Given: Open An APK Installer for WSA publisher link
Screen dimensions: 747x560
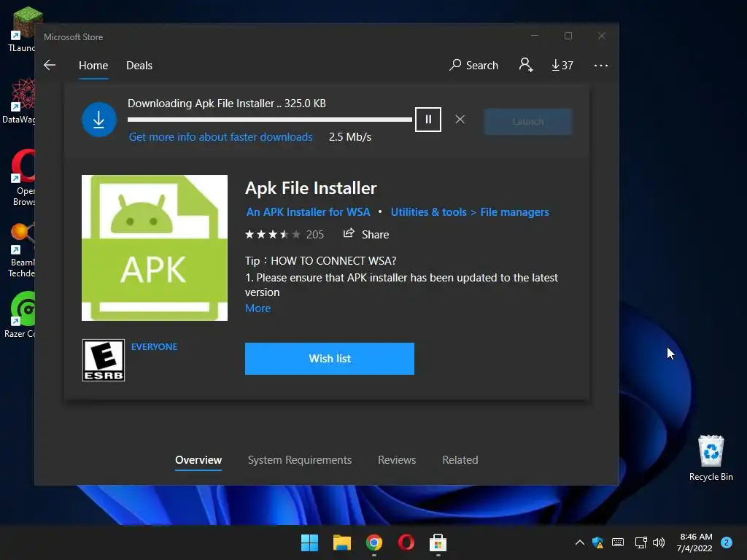Looking at the screenshot, I should [x=309, y=212].
